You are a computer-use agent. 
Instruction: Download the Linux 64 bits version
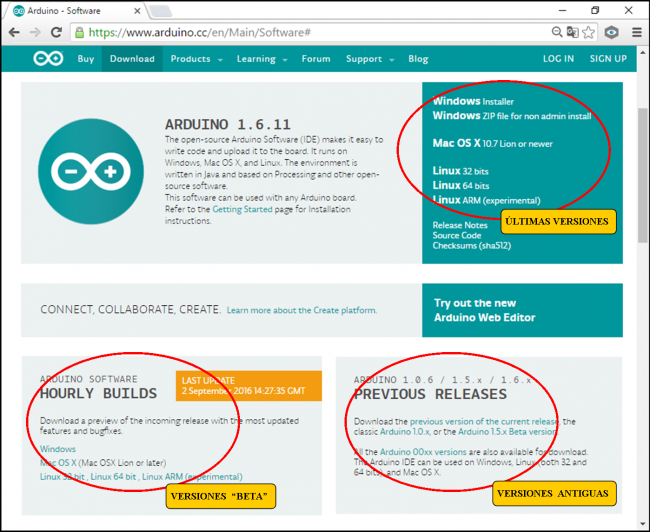(x=461, y=185)
